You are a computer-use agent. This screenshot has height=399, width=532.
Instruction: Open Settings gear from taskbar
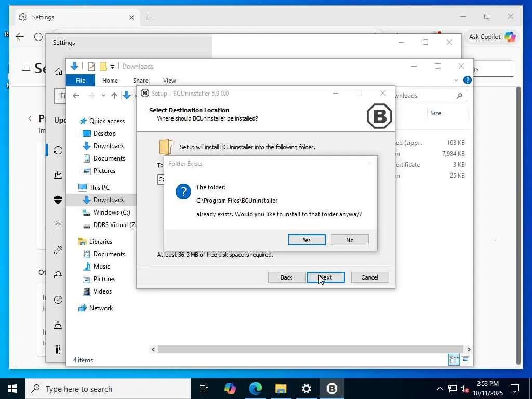(307, 389)
